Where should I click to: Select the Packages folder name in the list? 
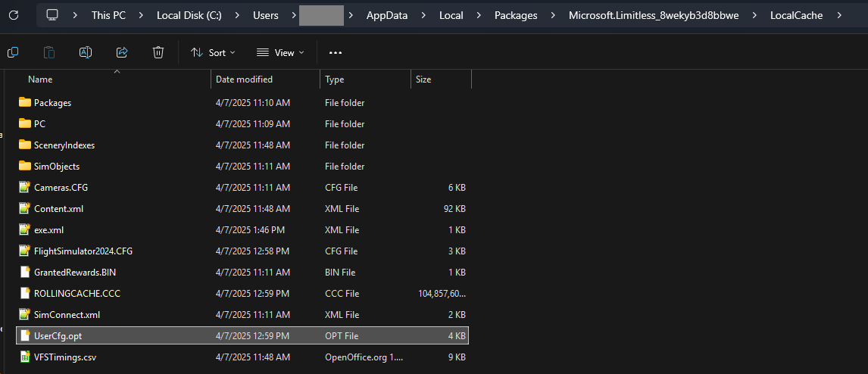pyautogui.click(x=52, y=103)
